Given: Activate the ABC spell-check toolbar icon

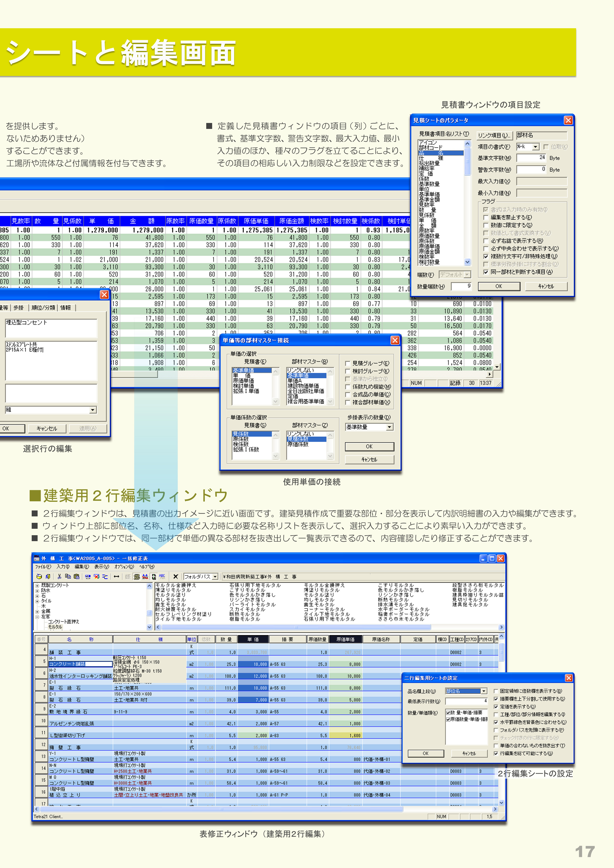Looking at the screenshot, I should 163,577.
